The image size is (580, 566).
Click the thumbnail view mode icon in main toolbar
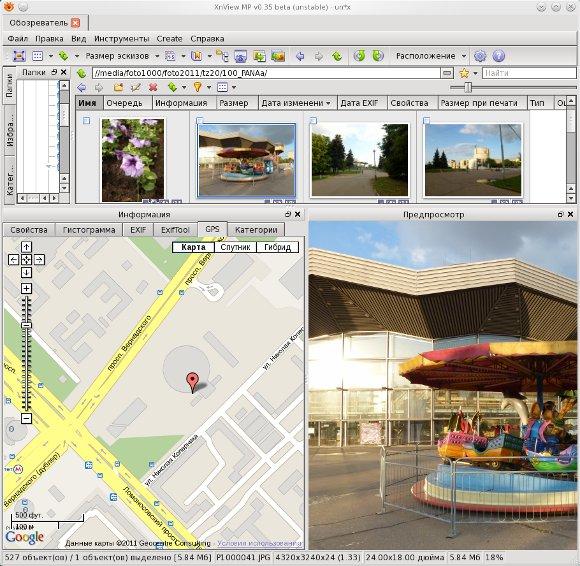tap(38, 56)
